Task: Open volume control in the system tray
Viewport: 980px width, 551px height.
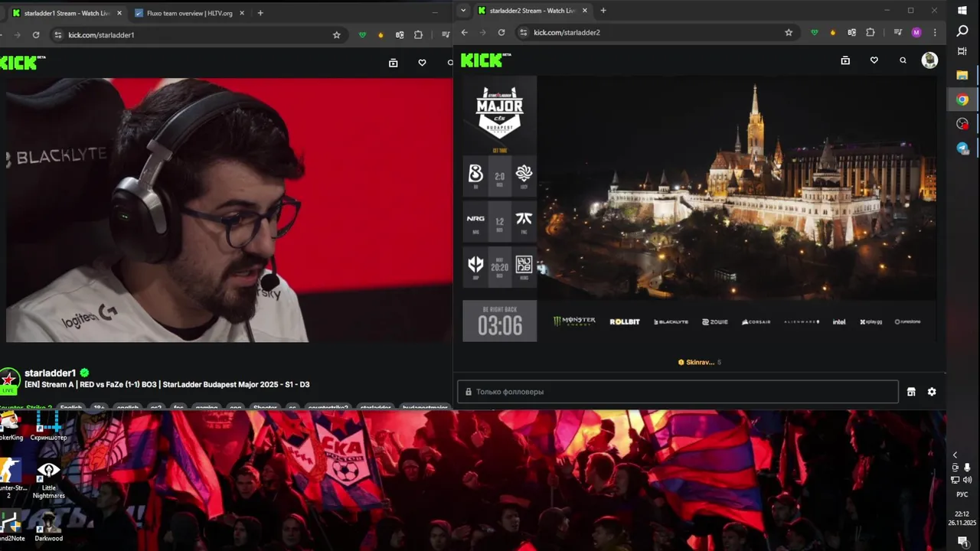Action: pos(967,480)
